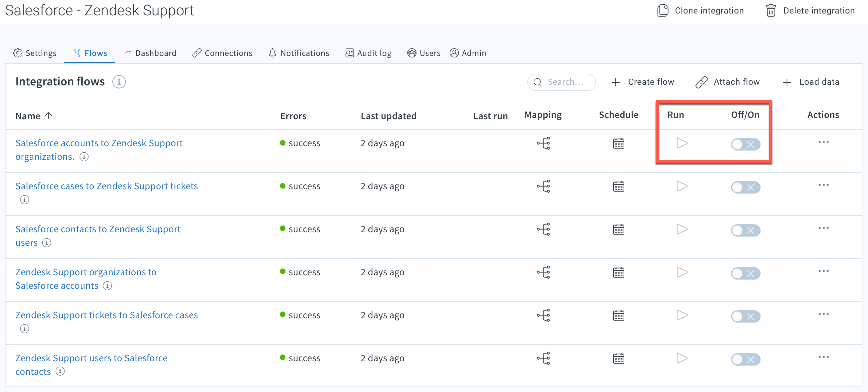Click the Attach flow button
The width and height of the screenshot is (868, 392).
click(x=727, y=82)
